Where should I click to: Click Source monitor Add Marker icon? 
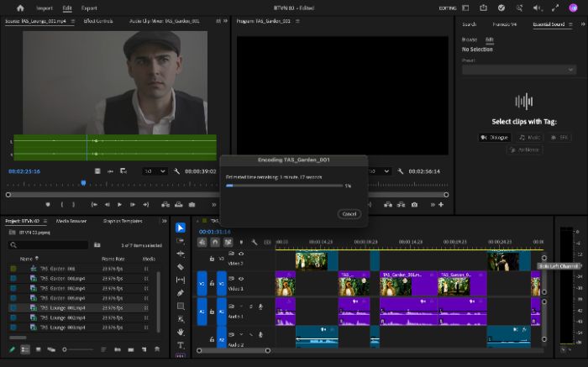coord(48,205)
